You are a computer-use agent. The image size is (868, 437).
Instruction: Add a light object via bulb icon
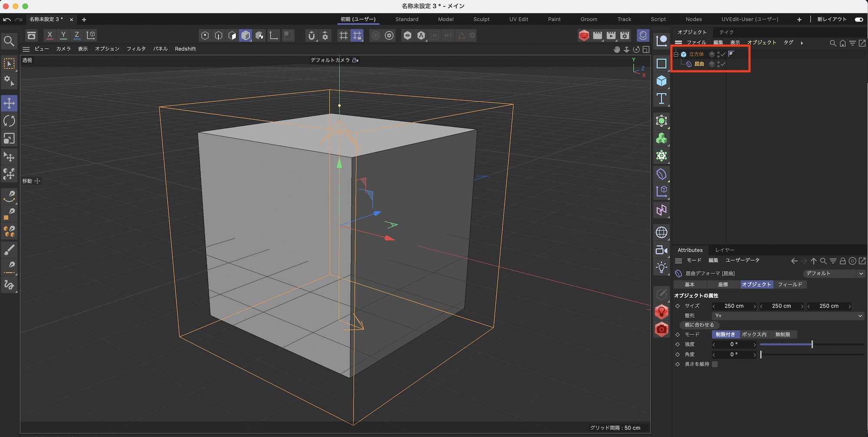(x=661, y=267)
